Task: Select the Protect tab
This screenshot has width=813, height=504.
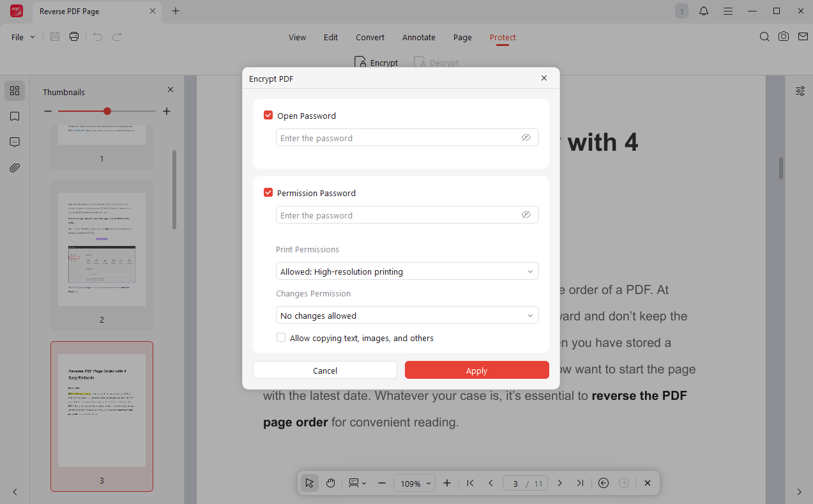Action: click(x=503, y=37)
